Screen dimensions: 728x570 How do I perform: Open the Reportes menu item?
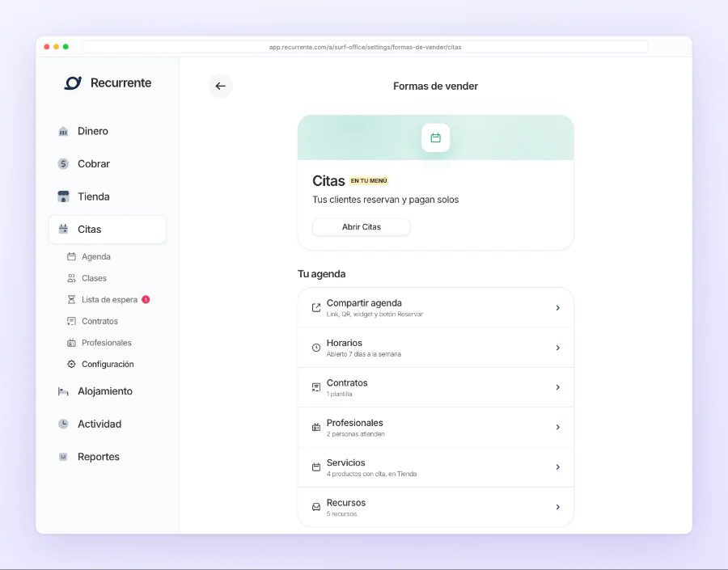tap(108, 457)
